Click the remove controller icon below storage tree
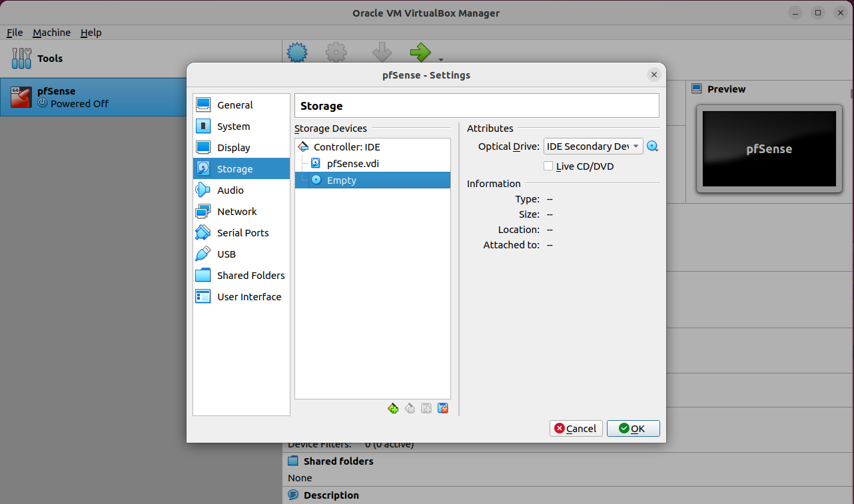This screenshot has width=854, height=504. 410,408
